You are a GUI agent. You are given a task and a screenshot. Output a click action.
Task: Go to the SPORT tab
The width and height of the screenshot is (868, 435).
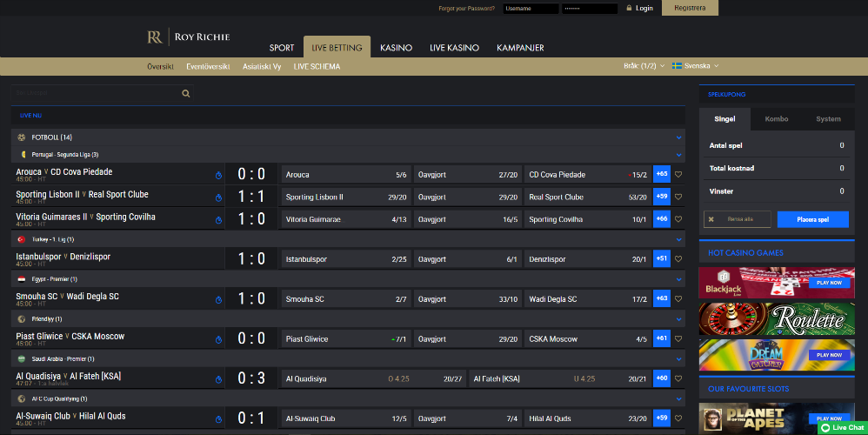pyautogui.click(x=282, y=48)
